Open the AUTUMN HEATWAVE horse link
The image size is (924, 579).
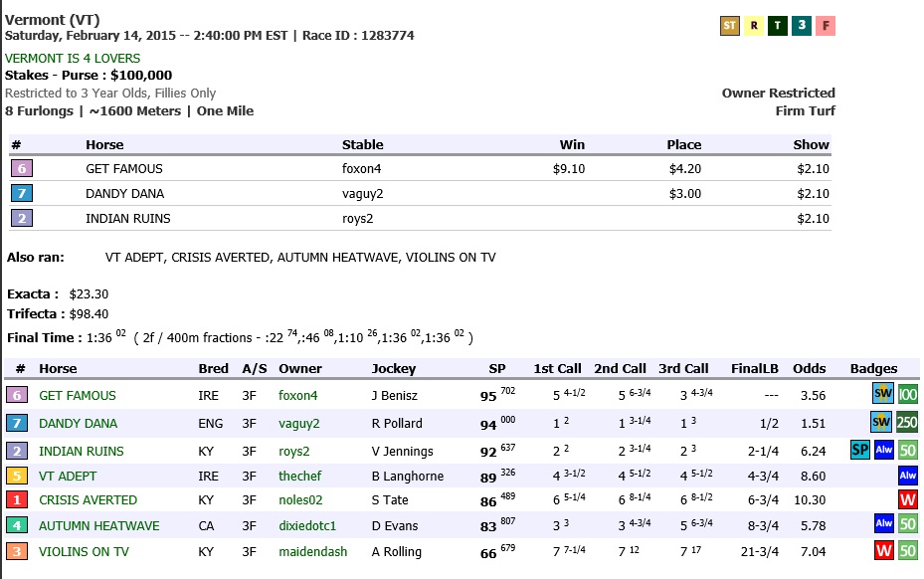pyautogui.click(x=99, y=526)
